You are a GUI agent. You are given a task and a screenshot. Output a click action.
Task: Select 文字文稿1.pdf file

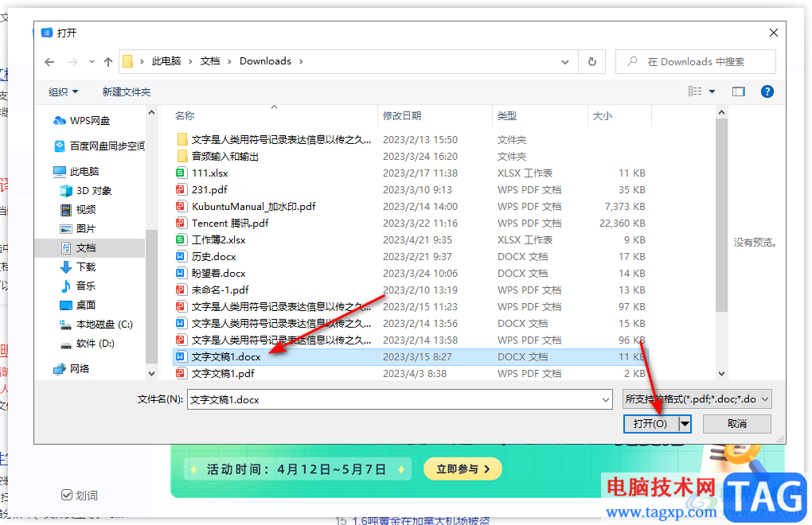223,373
